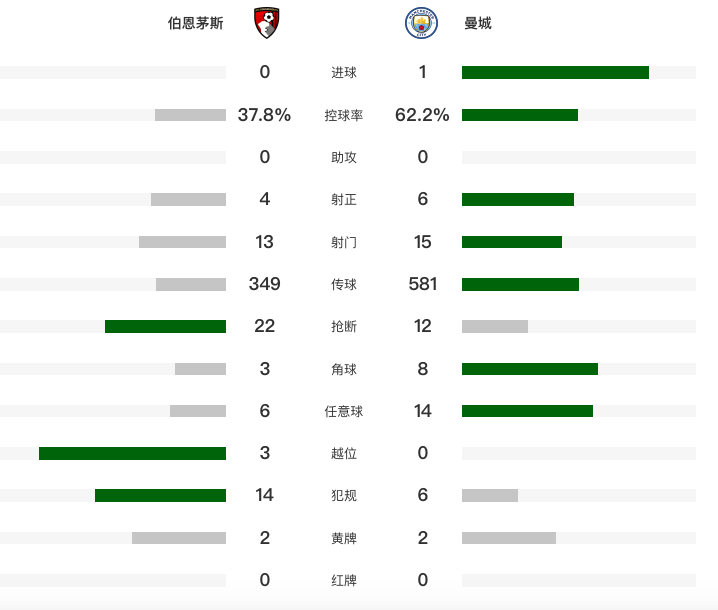
Task: Click the 62.2% possession value
Action: coord(422,115)
